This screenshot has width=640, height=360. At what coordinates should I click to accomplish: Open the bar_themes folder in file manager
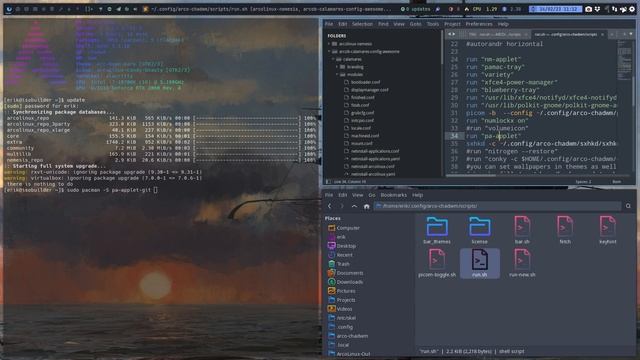pos(437,230)
